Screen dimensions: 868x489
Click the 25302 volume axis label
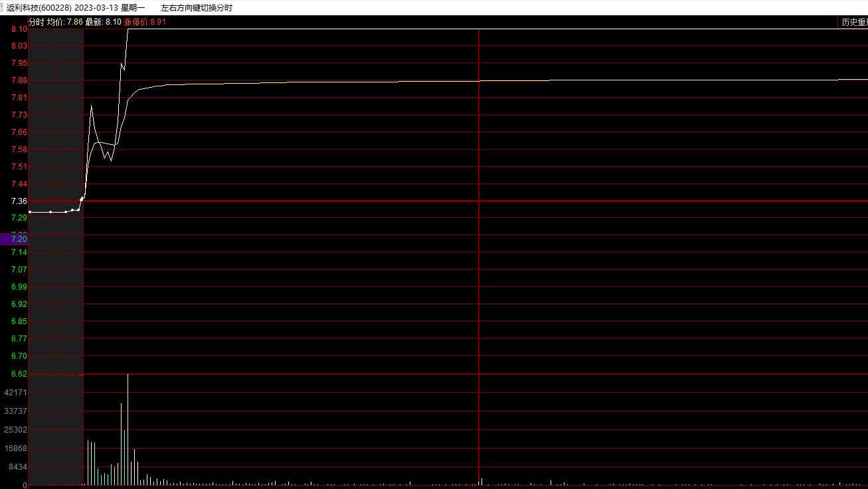pos(15,430)
